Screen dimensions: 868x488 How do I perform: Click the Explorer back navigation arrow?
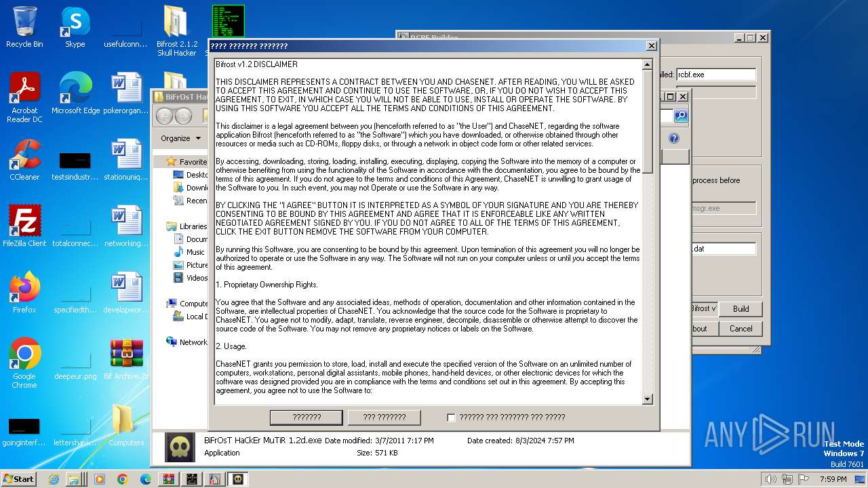pyautogui.click(x=164, y=117)
